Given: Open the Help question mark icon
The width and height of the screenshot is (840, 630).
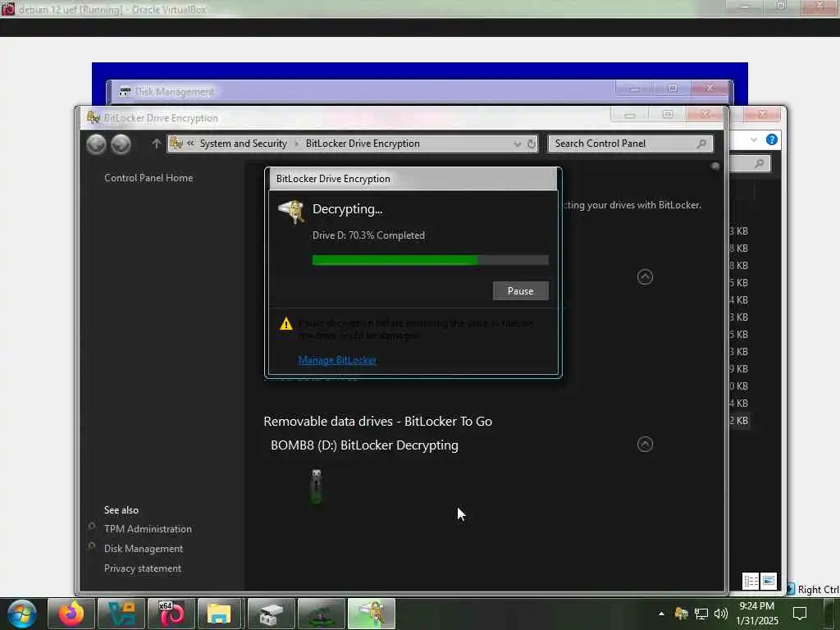Looking at the screenshot, I should (x=771, y=139).
